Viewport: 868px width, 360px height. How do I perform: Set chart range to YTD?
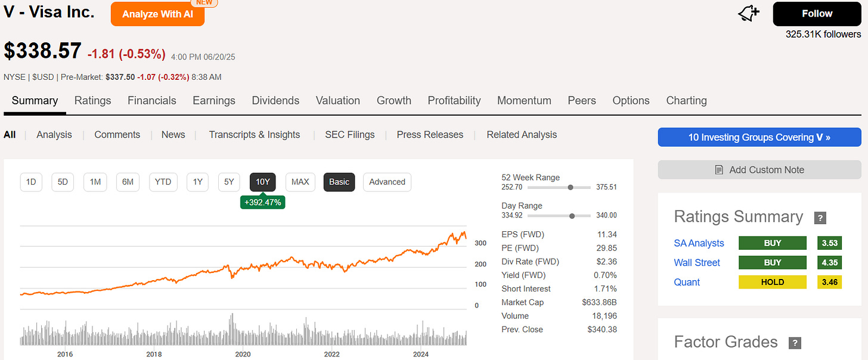point(163,182)
